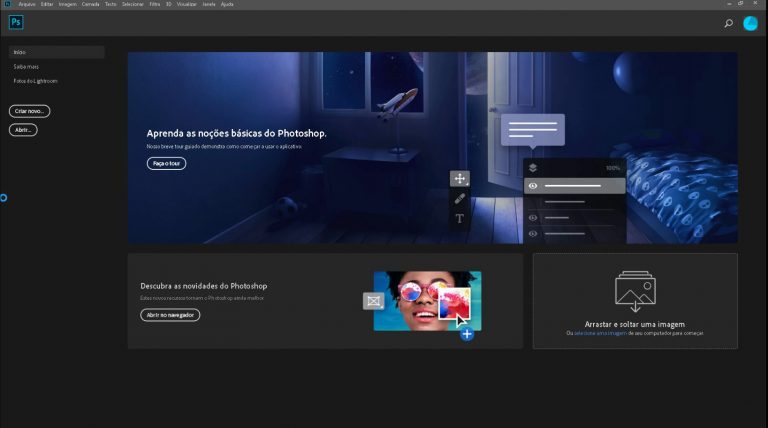This screenshot has height=428, width=768.
Task: Open the Imagem menu
Action: pyautogui.click(x=68, y=4)
